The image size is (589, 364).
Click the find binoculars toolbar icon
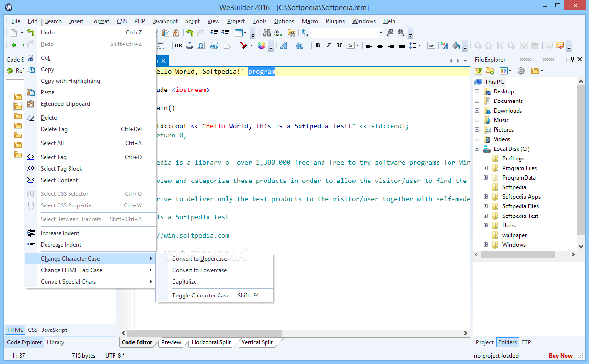pyautogui.click(x=267, y=33)
